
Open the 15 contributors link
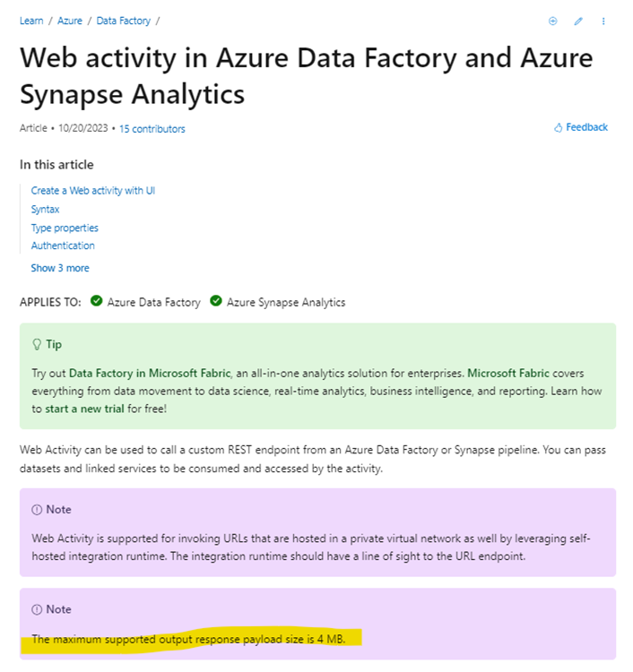[152, 129]
